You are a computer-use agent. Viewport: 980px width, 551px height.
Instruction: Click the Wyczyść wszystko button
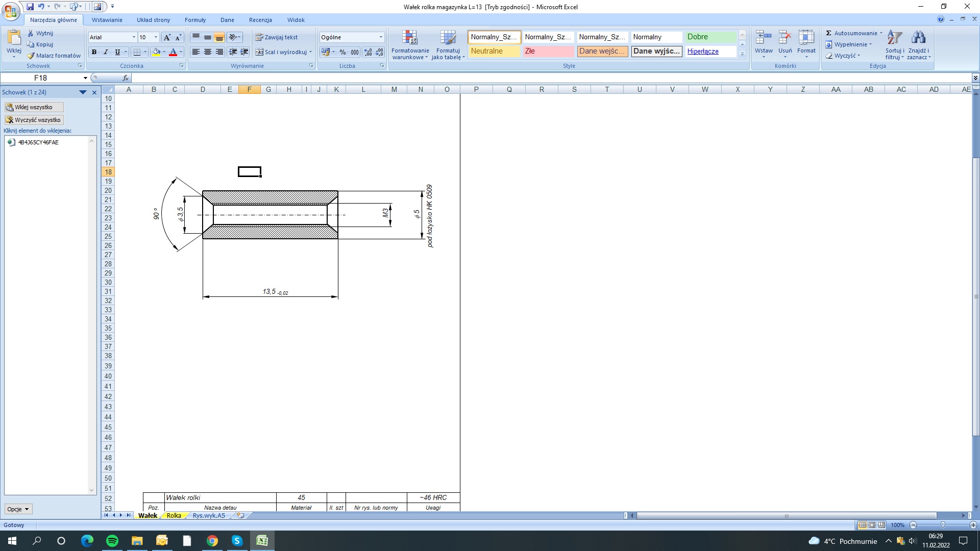point(34,120)
